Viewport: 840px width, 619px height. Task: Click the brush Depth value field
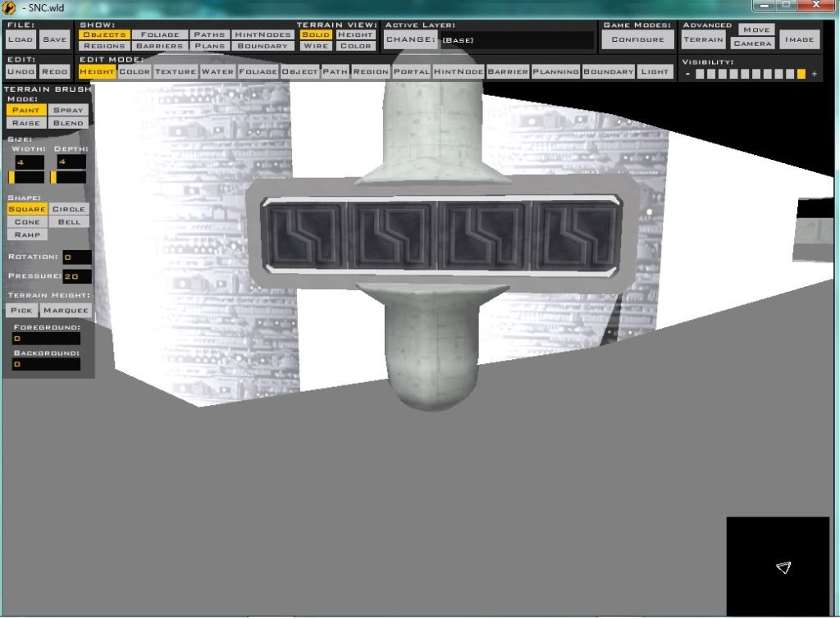[x=71, y=162]
